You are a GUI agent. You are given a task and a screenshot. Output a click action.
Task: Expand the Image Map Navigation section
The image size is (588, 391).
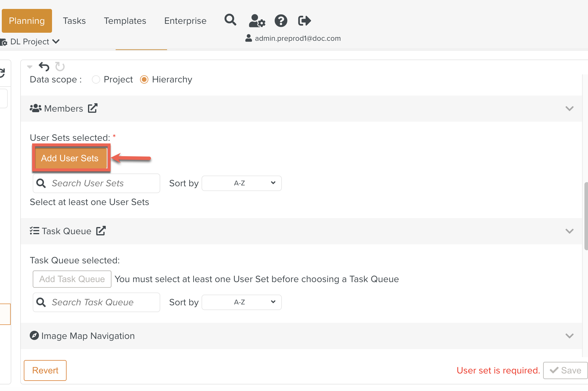569,336
